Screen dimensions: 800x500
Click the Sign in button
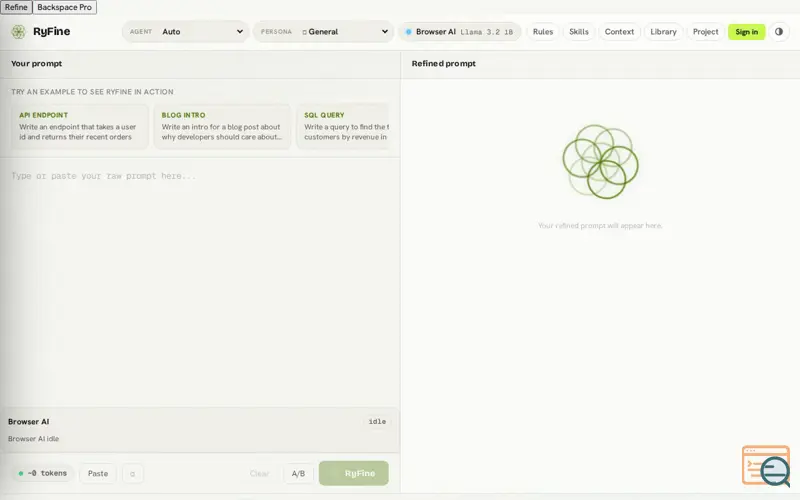click(x=746, y=32)
